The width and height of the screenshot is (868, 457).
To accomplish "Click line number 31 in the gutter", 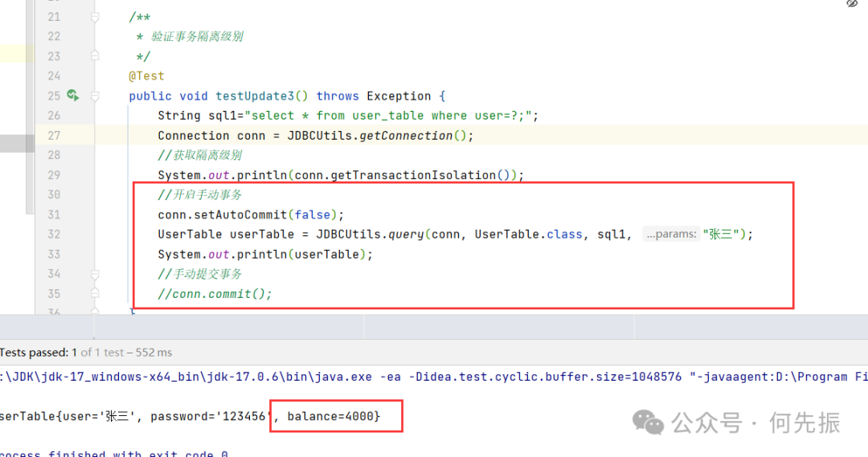I will (54, 214).
